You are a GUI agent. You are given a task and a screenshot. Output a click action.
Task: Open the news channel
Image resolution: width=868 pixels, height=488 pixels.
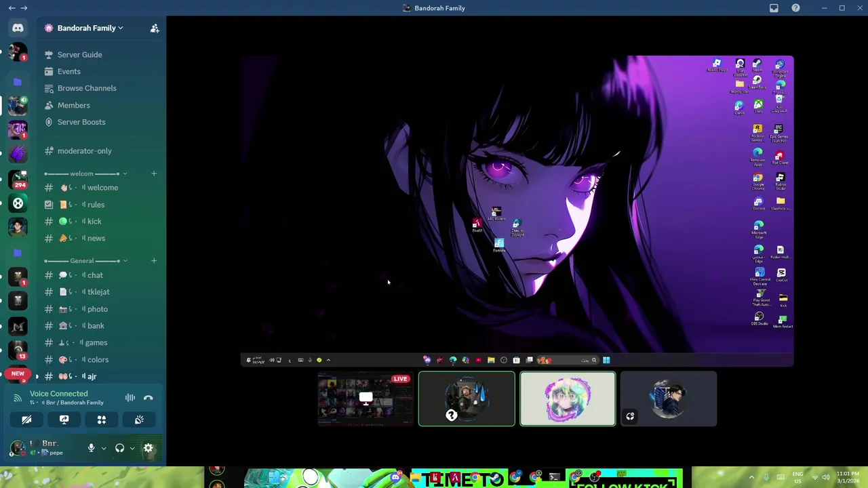tap(99, 239)
